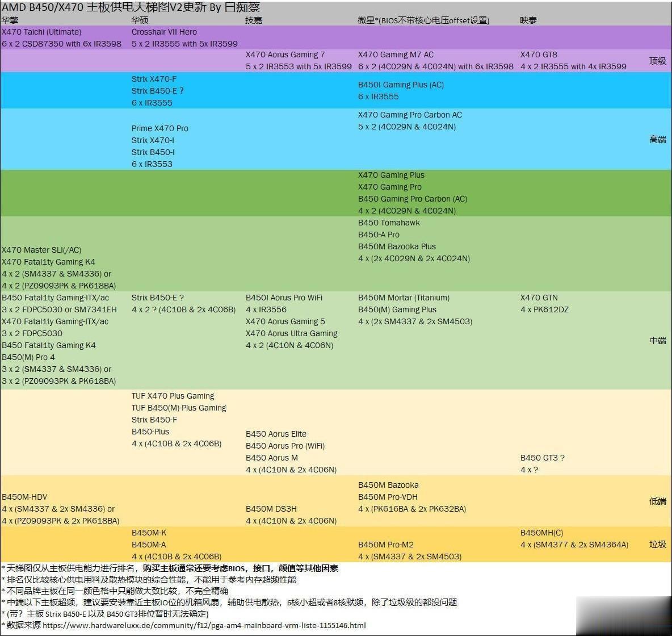The width and height of the screenshot is (672, 636).
Task: Select the 技嘉 column header
Action: (x=254, y=20)
